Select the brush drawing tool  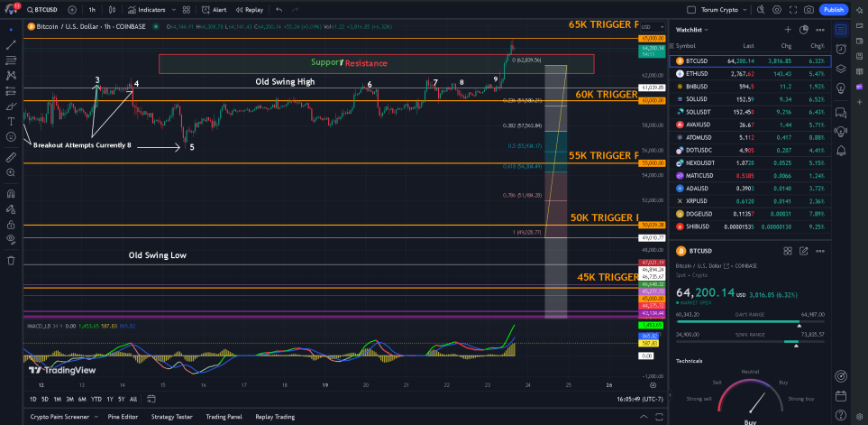pyautogui.click(x=11, y=106)
